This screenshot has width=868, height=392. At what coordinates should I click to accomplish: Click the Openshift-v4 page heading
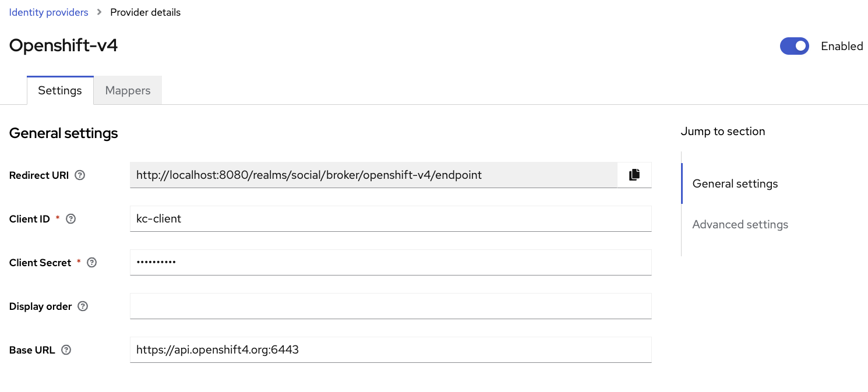click(x=63, y=45)
